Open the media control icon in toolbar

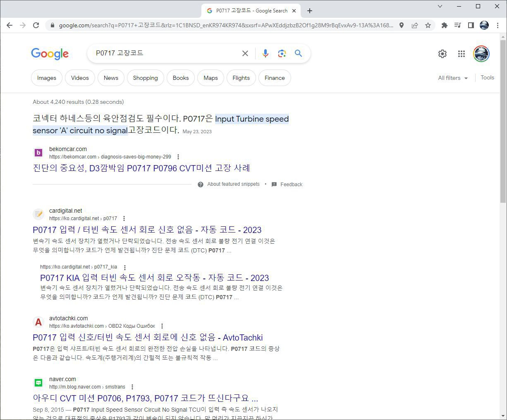pos(457,25)
